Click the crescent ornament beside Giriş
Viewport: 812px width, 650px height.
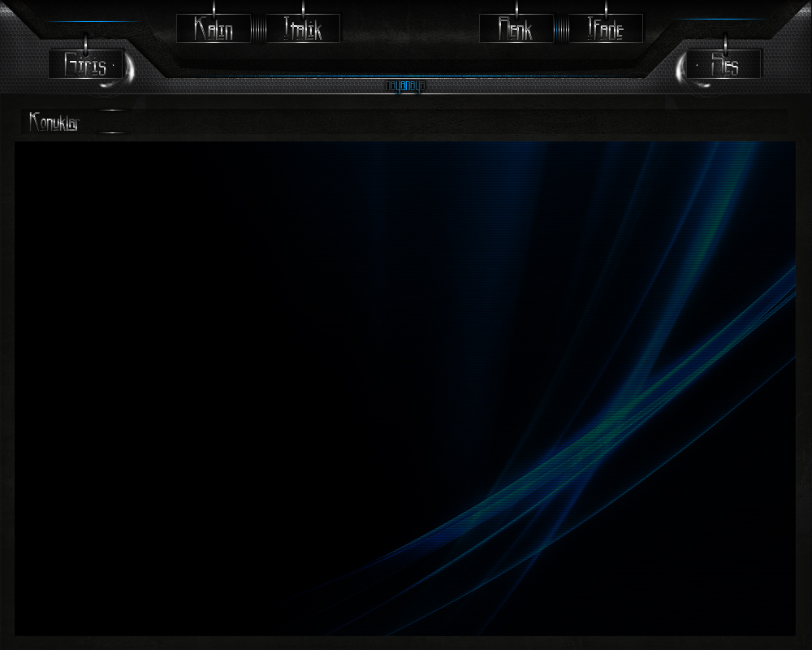pyautogui.click(x=128, y=71)
